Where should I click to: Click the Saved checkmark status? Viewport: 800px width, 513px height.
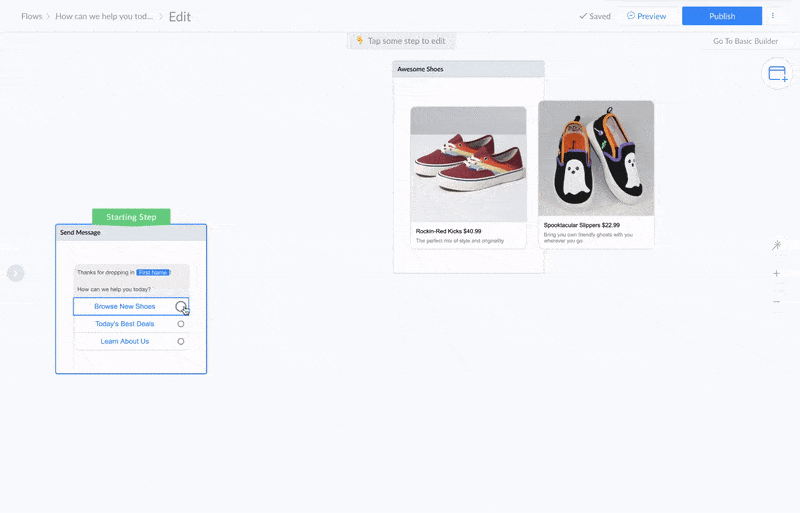tap(594, 16)
